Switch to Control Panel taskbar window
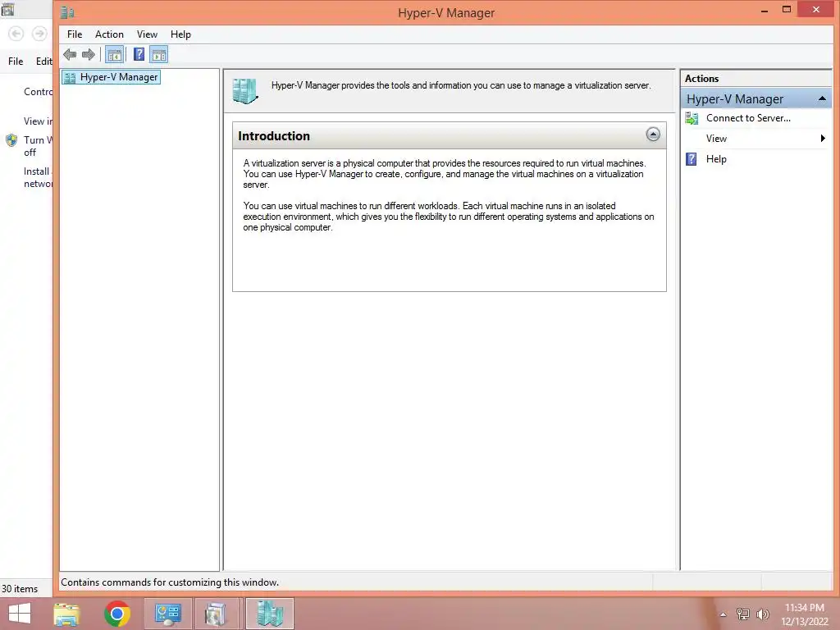Image resolution: width=840 pixels, height=630 pixels. tap(168, 614)
